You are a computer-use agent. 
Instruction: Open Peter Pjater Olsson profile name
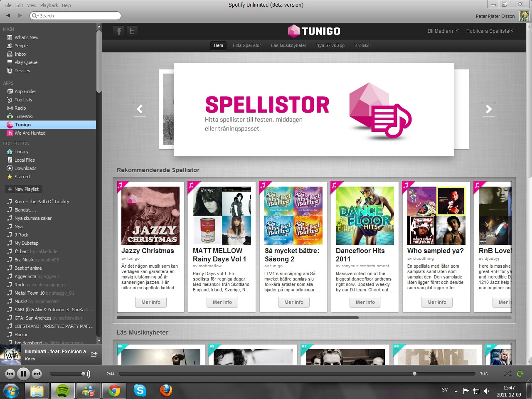[495, 16]
